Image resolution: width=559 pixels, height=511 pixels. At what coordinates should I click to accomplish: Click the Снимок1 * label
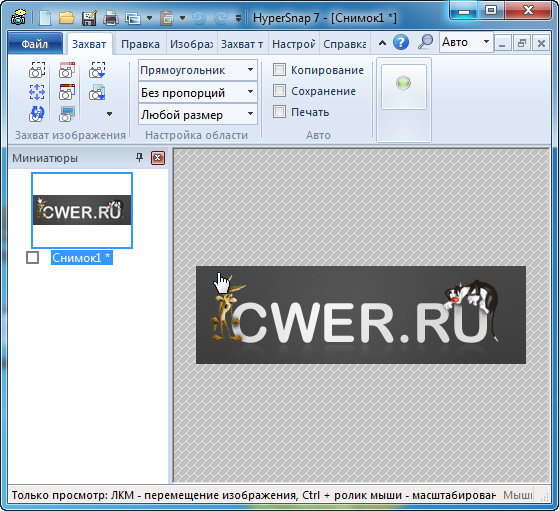pos(82,257)
